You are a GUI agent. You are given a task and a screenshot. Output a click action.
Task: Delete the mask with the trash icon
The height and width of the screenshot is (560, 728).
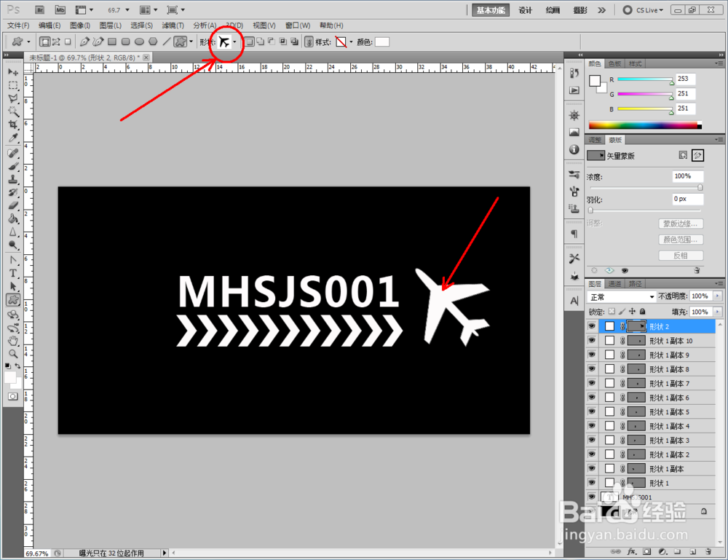point(697,270)
